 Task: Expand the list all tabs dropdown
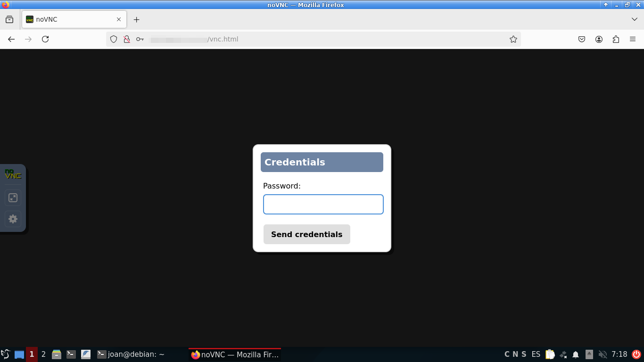[634, 19]
